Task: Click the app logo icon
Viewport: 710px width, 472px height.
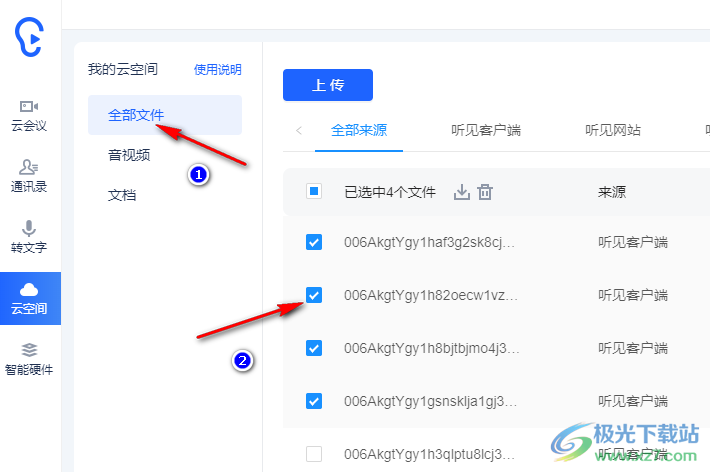Action: coord(30,37)
